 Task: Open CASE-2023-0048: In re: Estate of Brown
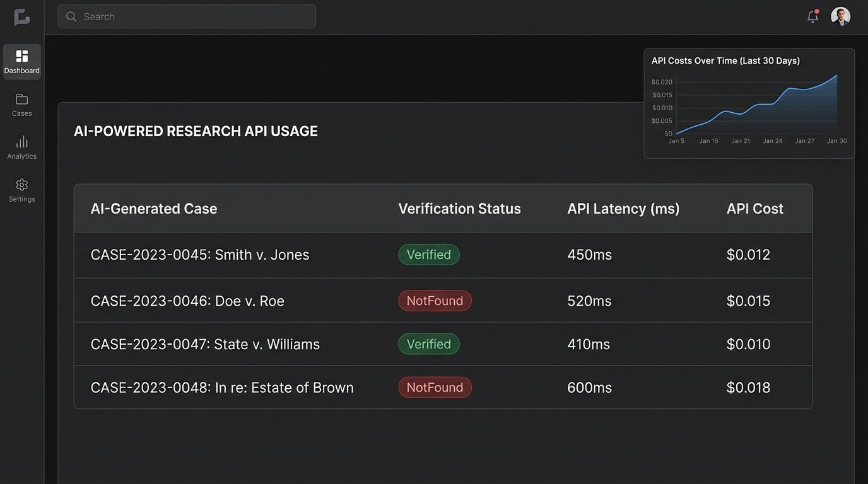[x=222, y=388]
